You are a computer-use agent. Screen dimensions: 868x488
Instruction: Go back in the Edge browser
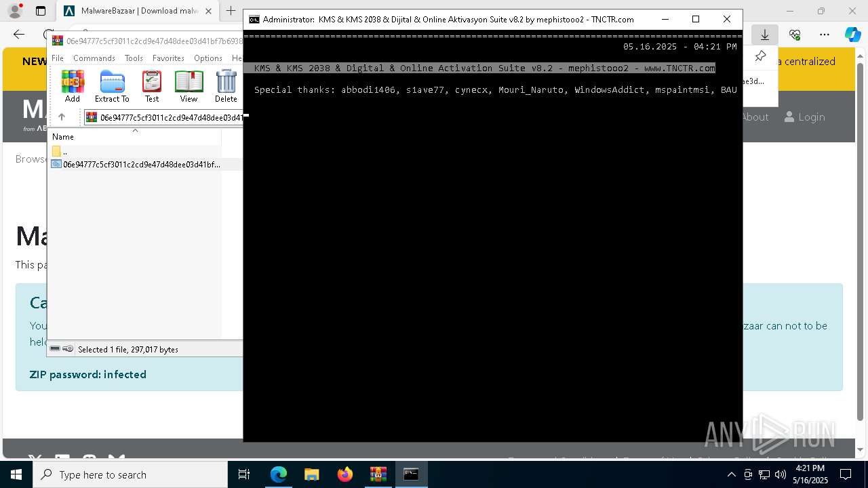point(19,35)
